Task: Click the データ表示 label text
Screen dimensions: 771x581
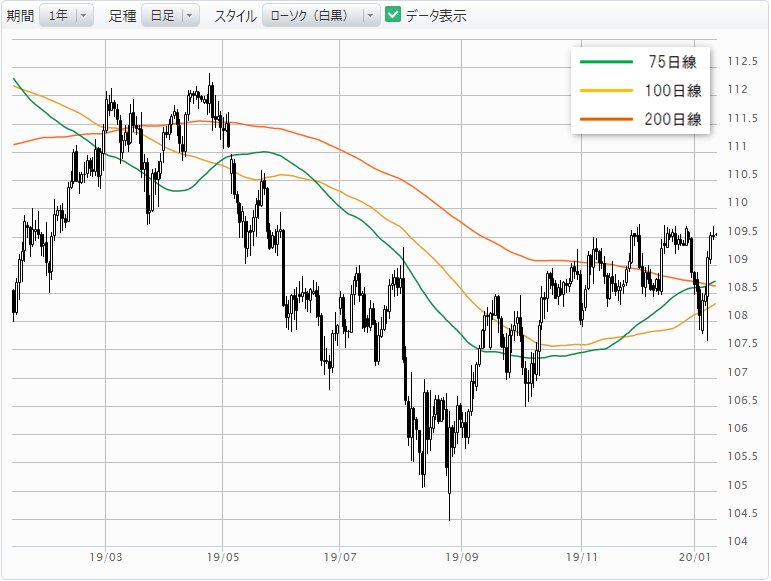Action: tap(436, 16)
